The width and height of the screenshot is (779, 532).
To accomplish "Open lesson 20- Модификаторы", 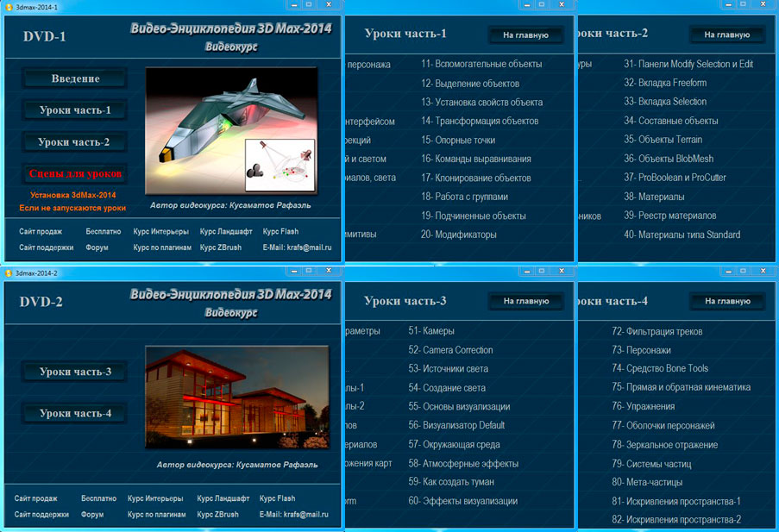I will [459, 235].
